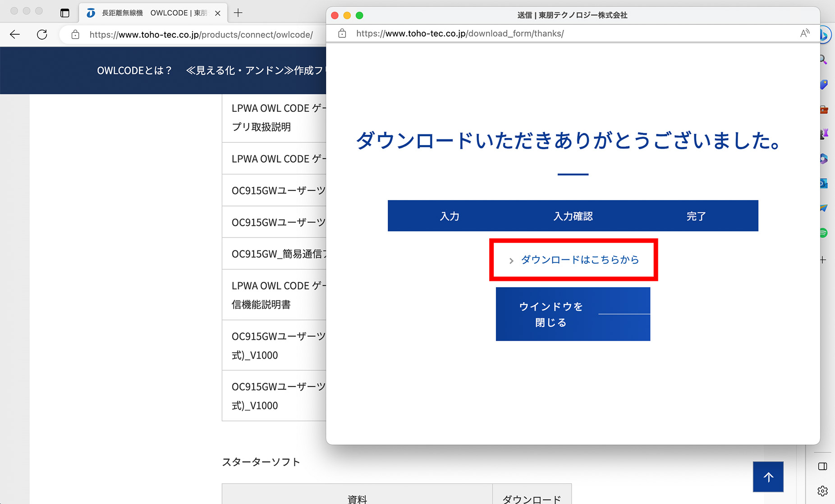
Task: Click the main window address bar URL
Action: (201, 35)
